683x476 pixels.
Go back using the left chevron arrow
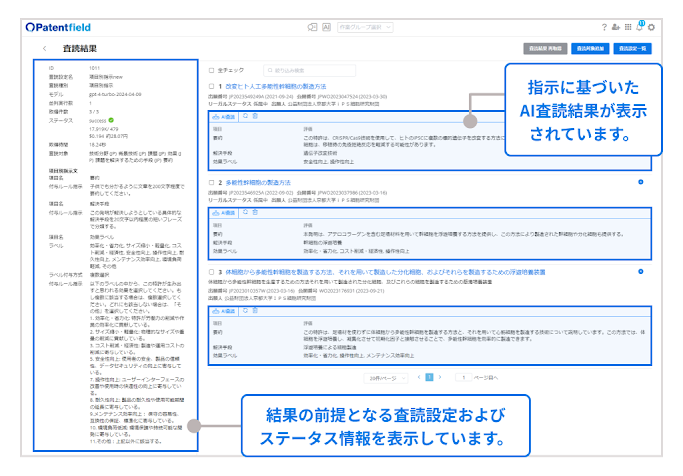tap(44, 48)
